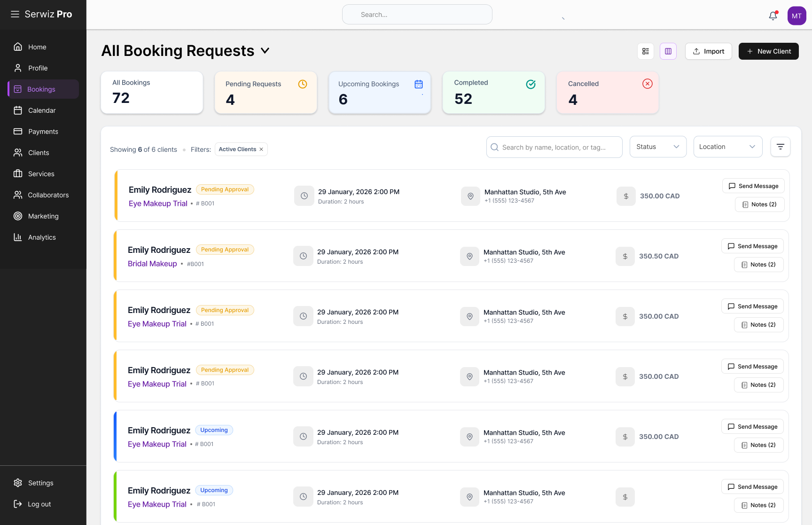Switch to column board view layout
This screenshot has width=812, height=525.
668,51
